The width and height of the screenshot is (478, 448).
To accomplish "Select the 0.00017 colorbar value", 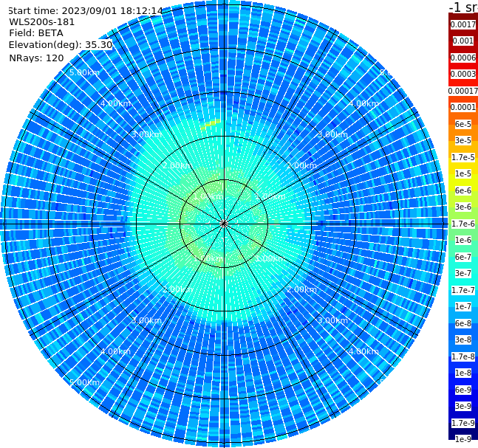I will pyautogui.click(x=463, y=91).
